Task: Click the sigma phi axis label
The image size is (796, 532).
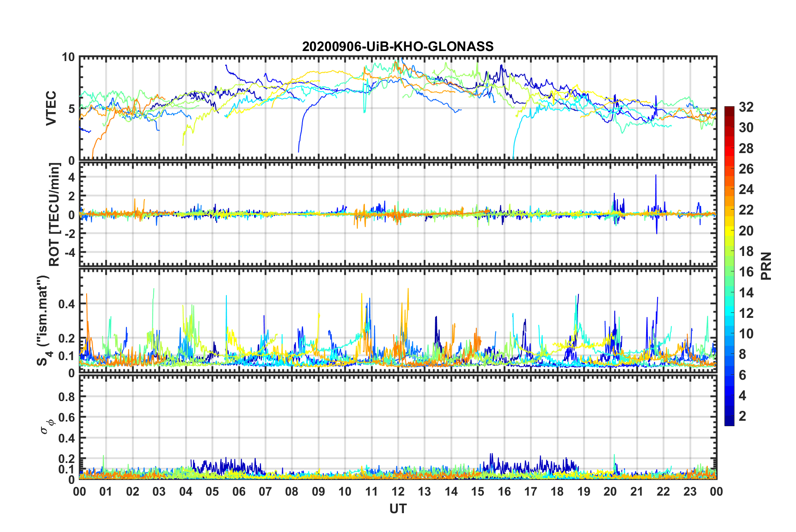Action: [x=48, y=427]
